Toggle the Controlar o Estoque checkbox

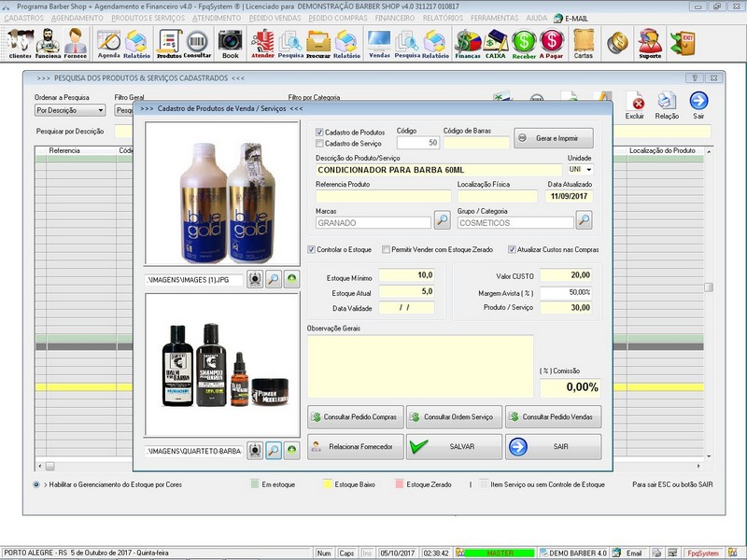[x=312, y=249]
